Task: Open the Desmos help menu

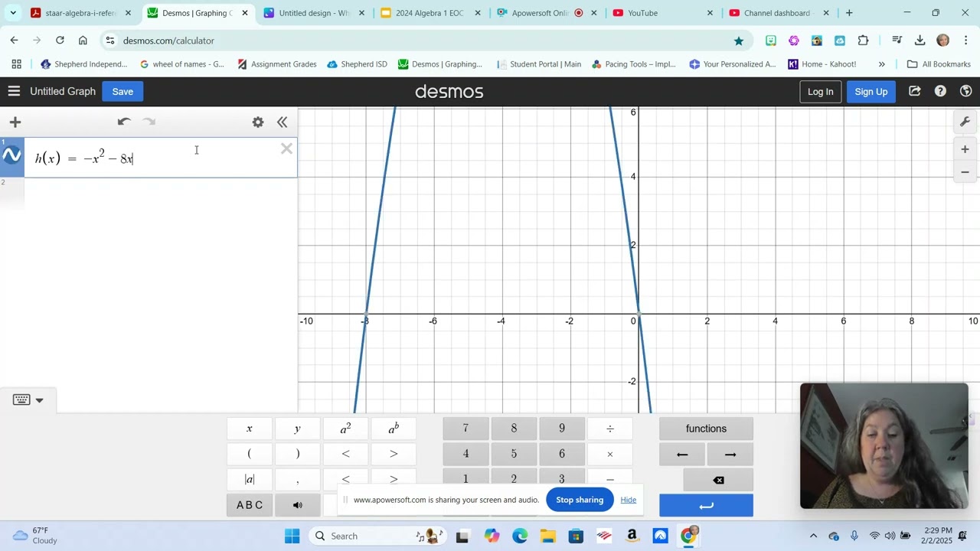Action: (940, 91)
